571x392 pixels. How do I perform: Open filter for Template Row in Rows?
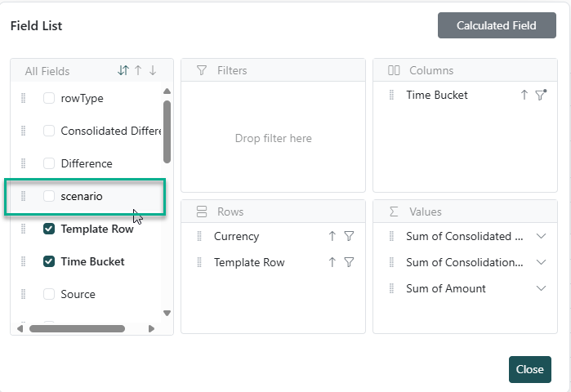point(349,263)
